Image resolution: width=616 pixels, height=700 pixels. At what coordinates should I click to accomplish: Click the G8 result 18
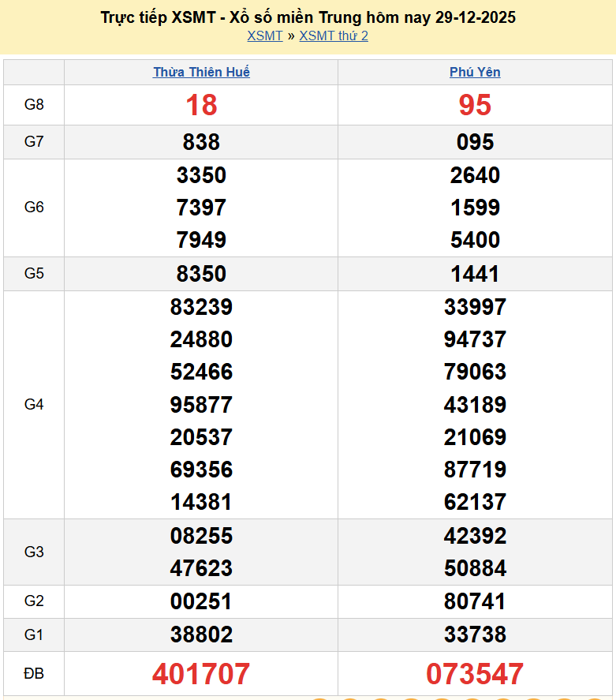[x=201, y=105]
